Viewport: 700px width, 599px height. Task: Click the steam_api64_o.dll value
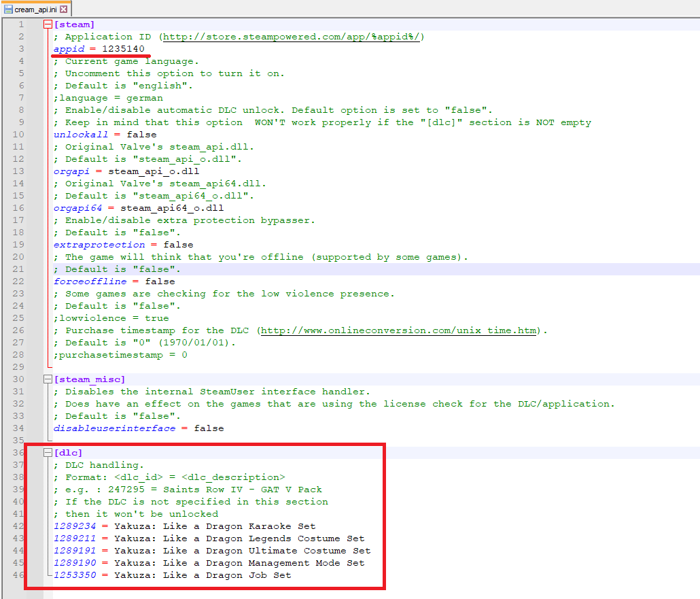pyautogui.click(x=172, y=208)
